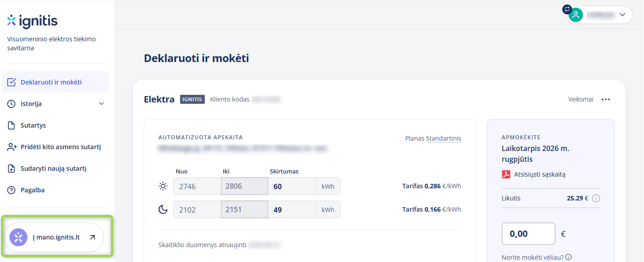Click the Sutartys document icon
This screenshot has height=262, width=644.
click(x=12, y=125)
